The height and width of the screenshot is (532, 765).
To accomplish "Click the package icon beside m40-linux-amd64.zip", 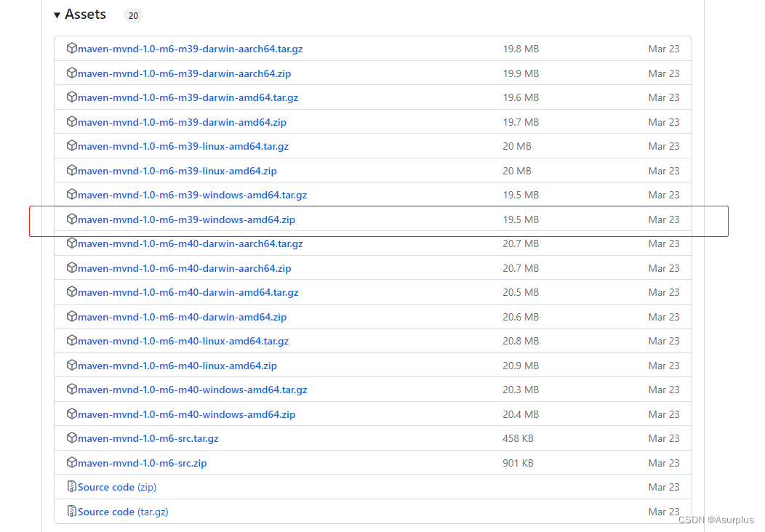I will tap(72, 365).
